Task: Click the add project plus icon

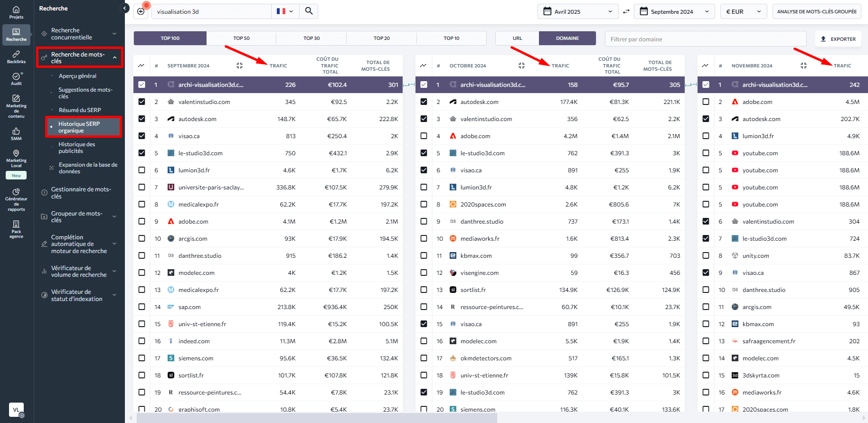Action: click(x=141, y=11)
